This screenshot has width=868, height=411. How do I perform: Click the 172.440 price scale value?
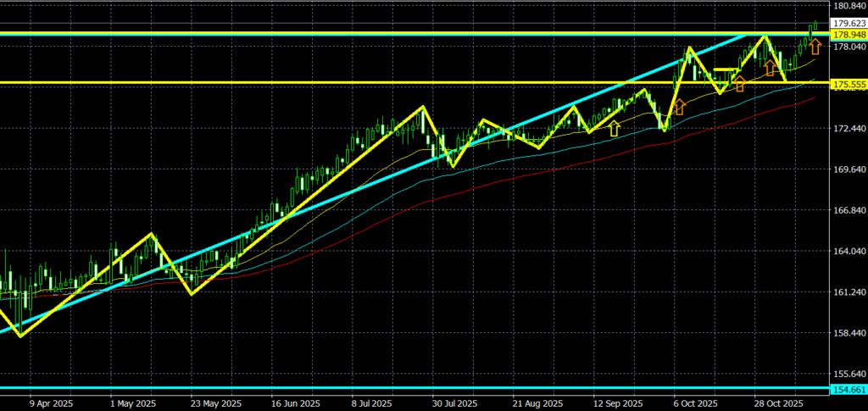pyautogui.click(x=849, y=129)
